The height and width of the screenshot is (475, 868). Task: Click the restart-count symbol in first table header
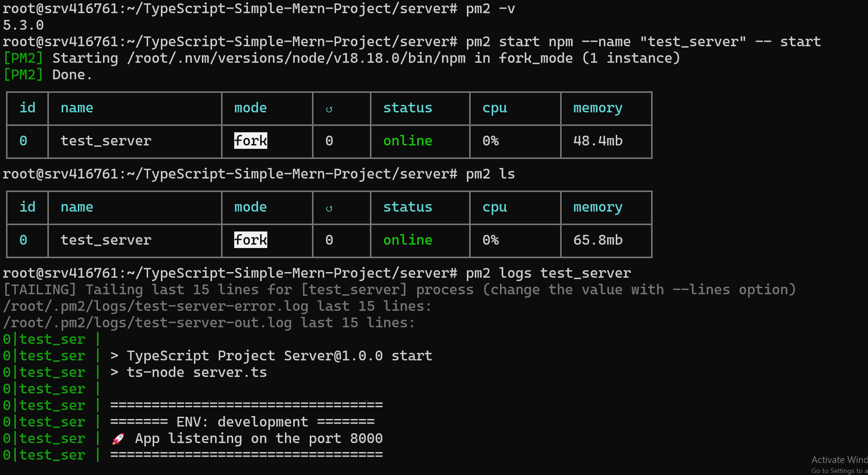[x=329, y=109]
